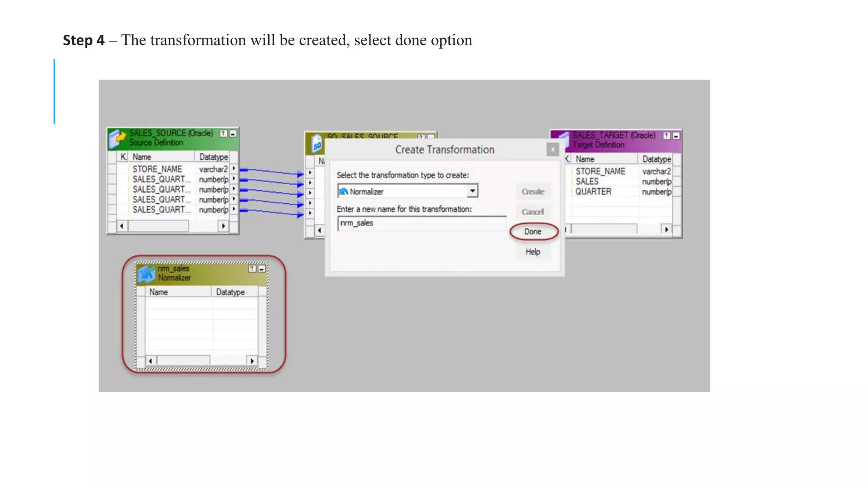Click the help icon on SALES_TARGET title bar

[667, 136]
